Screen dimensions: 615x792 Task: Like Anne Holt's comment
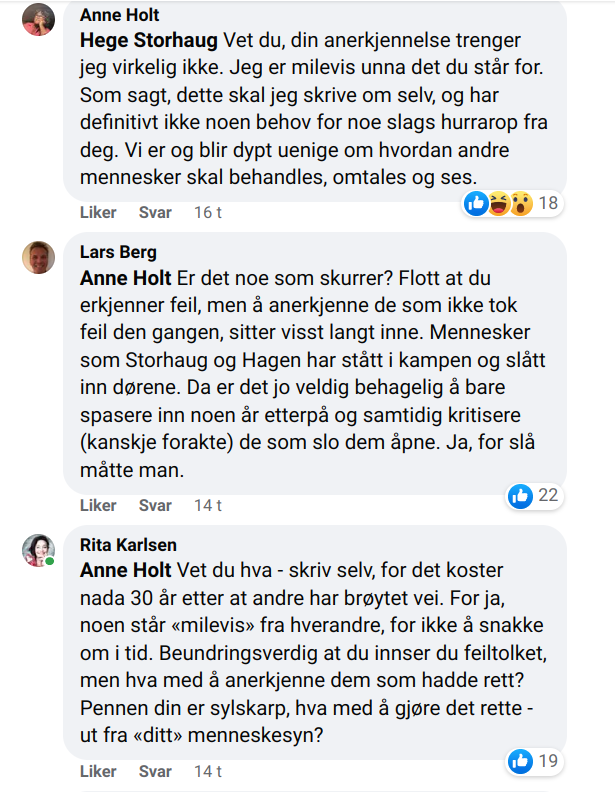(98, 213)
